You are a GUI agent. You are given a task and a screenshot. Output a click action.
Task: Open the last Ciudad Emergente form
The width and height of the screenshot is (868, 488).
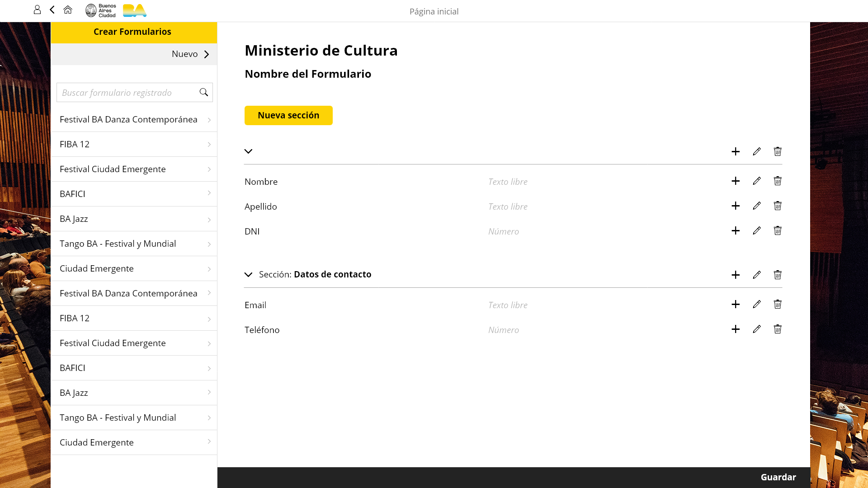[134, 442]
